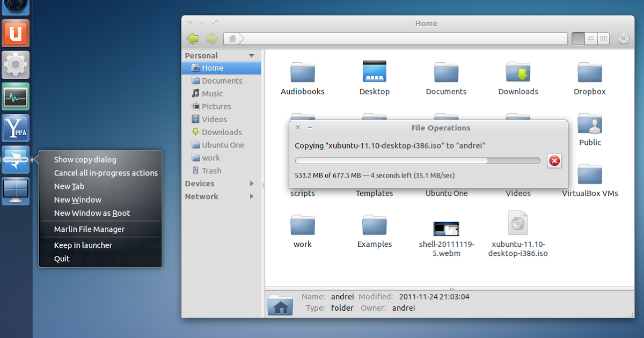Click the green forward navigation arrow
The image size is (644, 338).
click(212, 38)
